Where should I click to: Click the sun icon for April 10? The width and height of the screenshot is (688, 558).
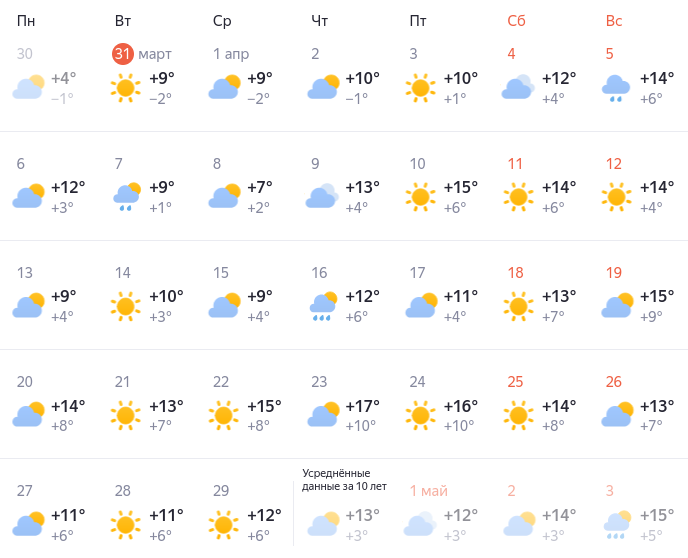419,196
